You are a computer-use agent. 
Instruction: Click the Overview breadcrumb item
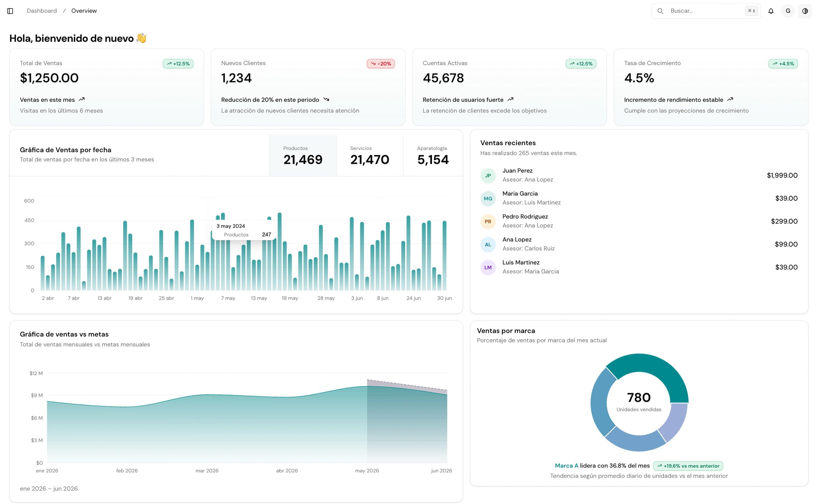coord(84,11)
